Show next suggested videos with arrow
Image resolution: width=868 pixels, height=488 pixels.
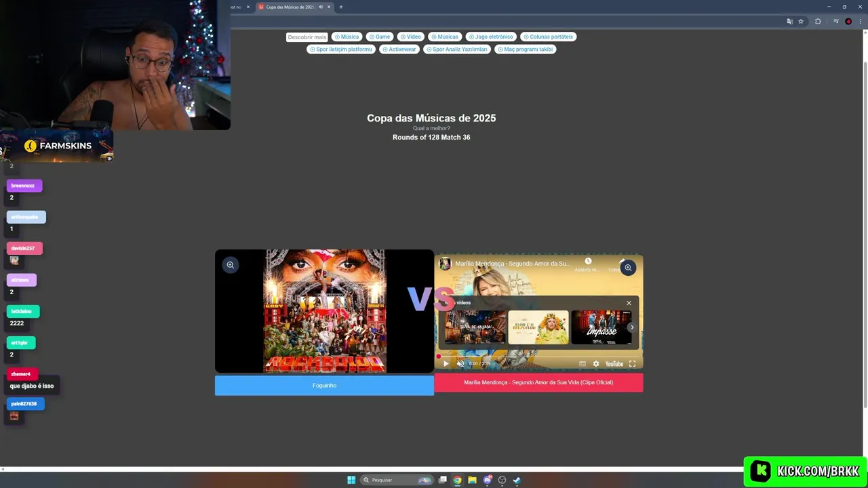click(632, 327)
